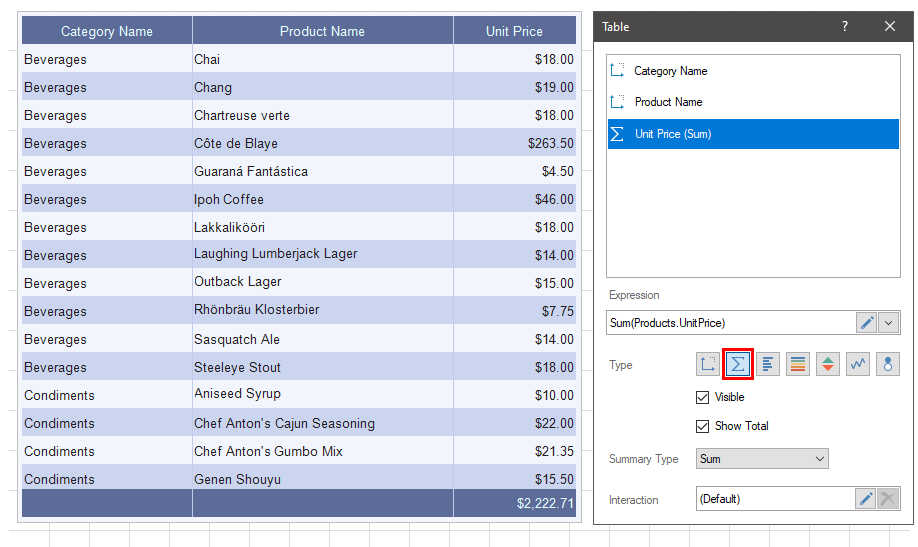Choose the Color Scale column type

(x=798, y=365)
